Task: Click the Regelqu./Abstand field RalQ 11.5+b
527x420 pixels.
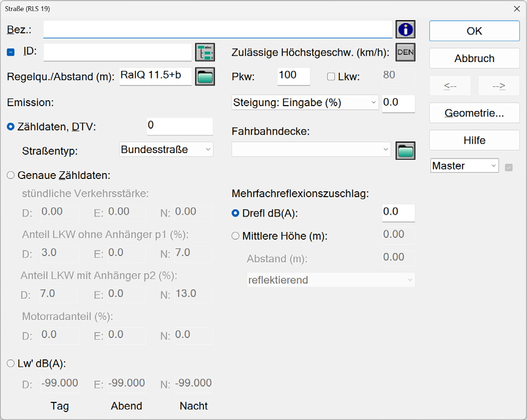Action: pos(155,76)
